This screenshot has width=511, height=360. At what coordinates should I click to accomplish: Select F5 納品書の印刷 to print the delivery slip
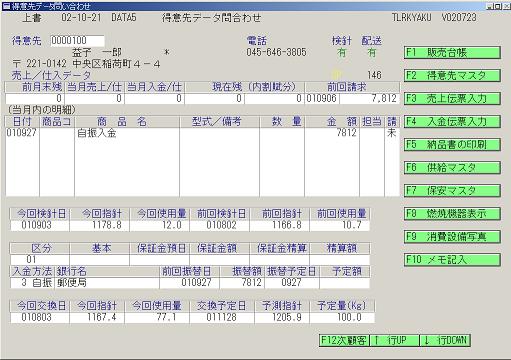pyautogui.click(x=452, y=145)
